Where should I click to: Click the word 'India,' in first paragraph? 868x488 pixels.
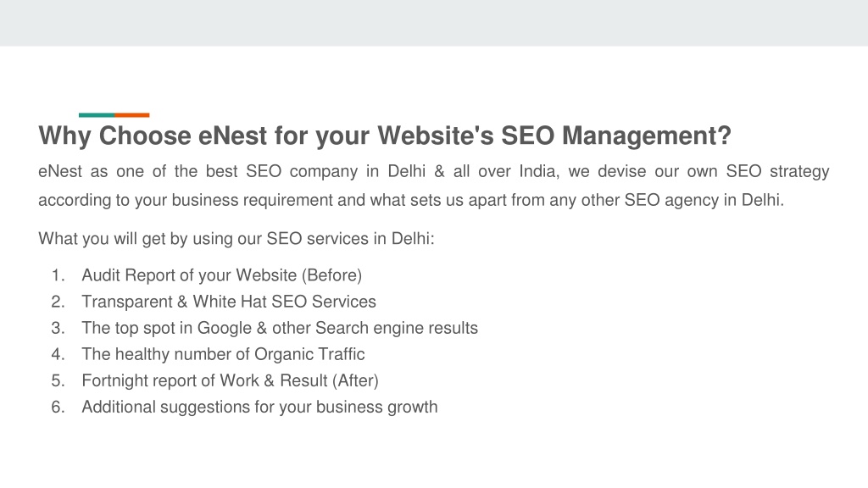(x=539, y=171)
